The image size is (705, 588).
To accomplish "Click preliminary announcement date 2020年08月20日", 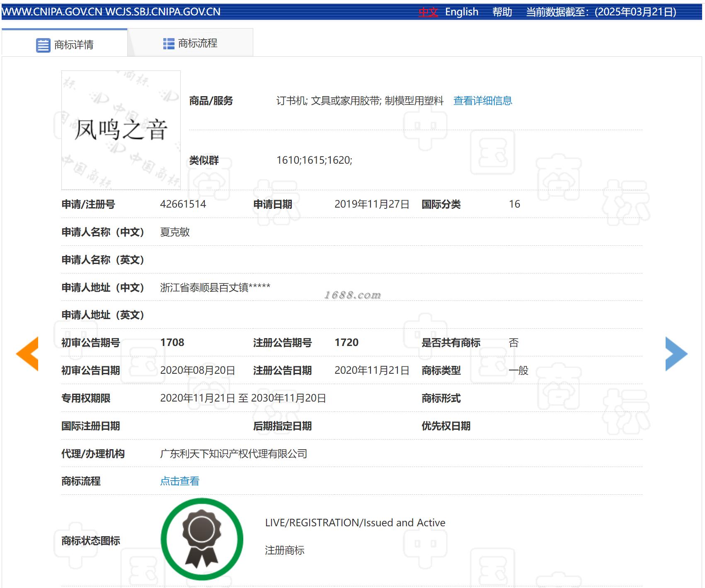I will 198,370.
